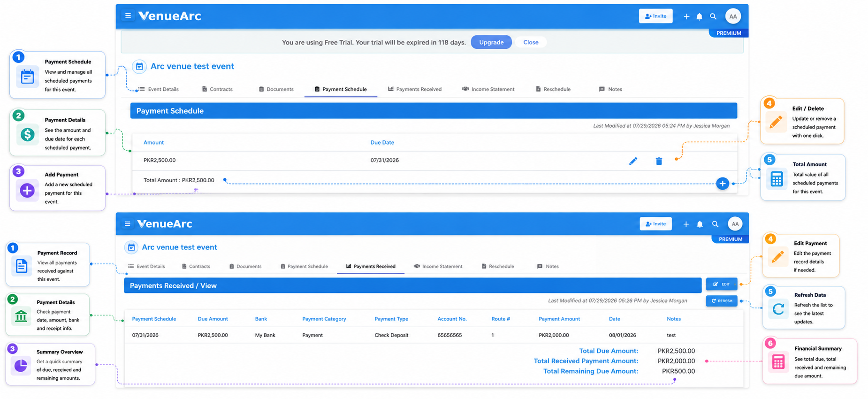Click the Due Amount column header
Screen dimensions: 868x399
(213, 319)
